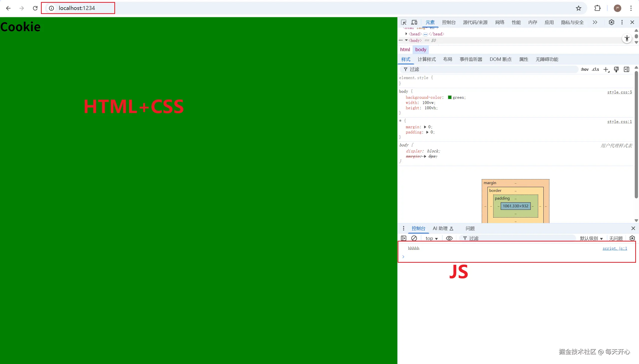This screenshot has height=364, width=639.
Task: Bookmark this page with star icon
Action: click(579, 8)
